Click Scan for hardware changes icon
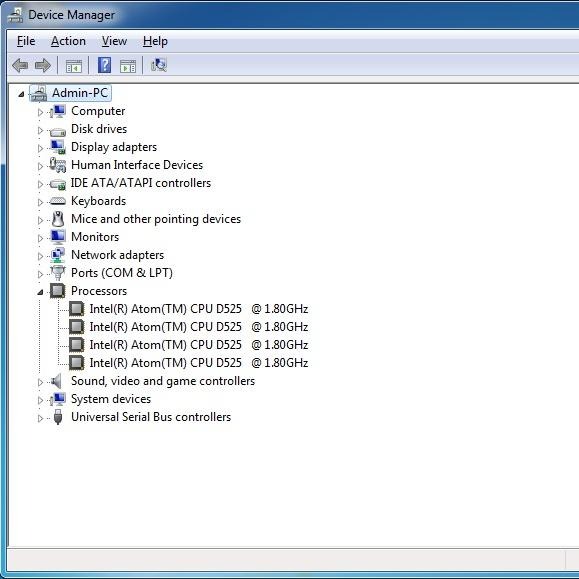579x579 pixels. point(159,65)
